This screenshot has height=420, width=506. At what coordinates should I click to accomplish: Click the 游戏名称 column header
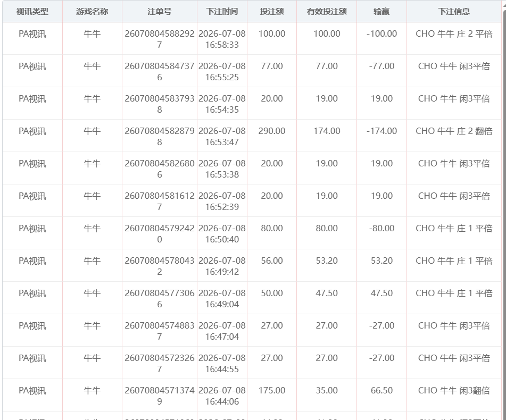point(92,12)
